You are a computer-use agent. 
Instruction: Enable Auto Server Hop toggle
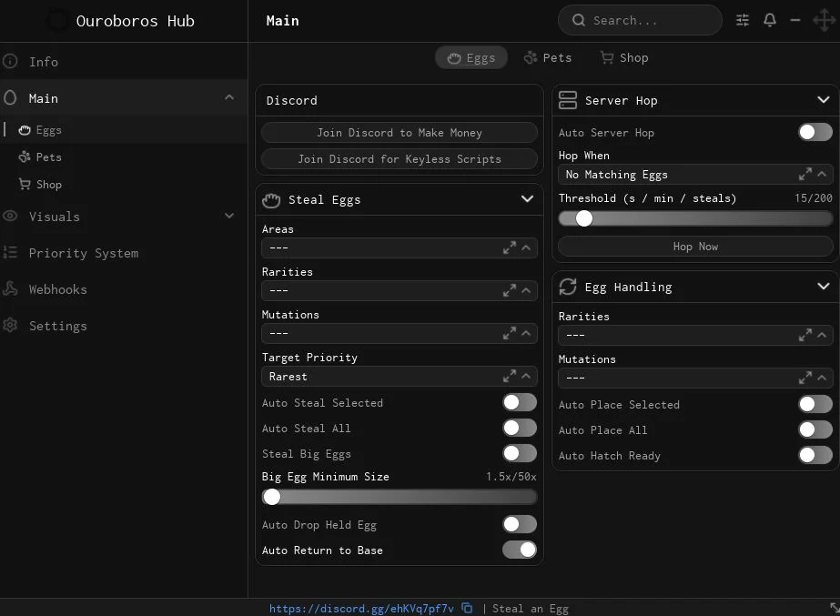pyautogui.click(x=815, y=132)
